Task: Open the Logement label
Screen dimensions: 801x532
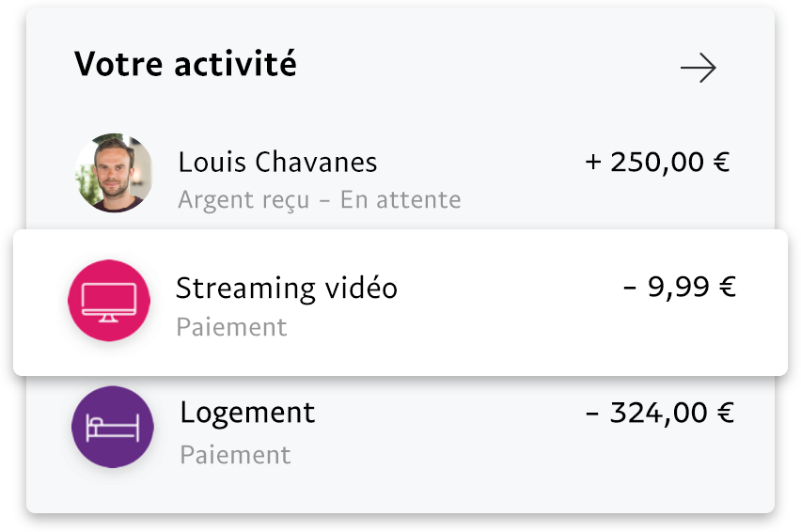Action: 247,413
